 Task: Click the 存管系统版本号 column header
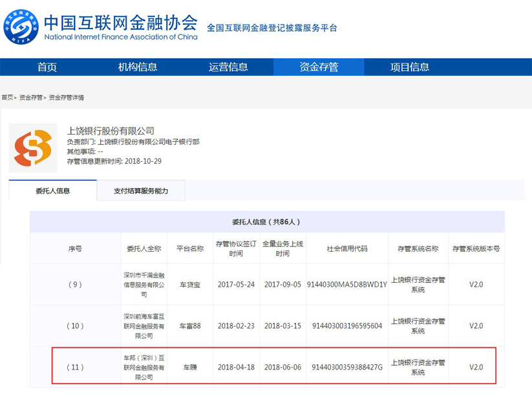click(476, 248)
